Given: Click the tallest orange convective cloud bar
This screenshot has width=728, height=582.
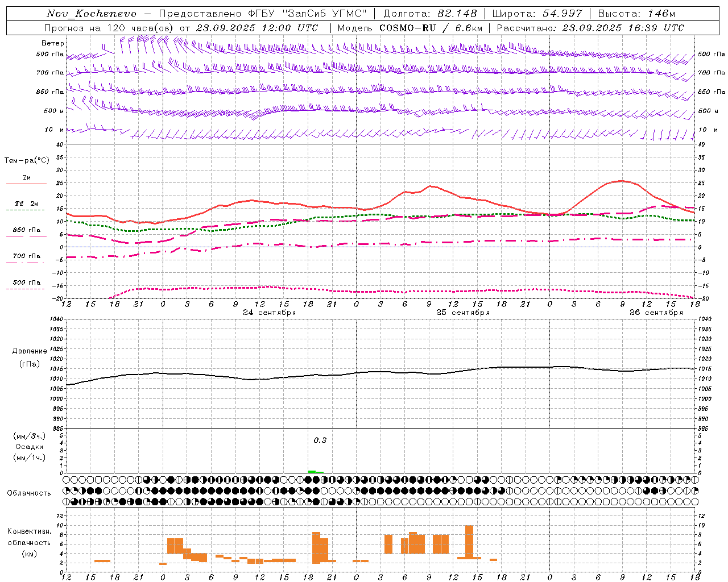Looking at the screenshot, I should 469,542.
